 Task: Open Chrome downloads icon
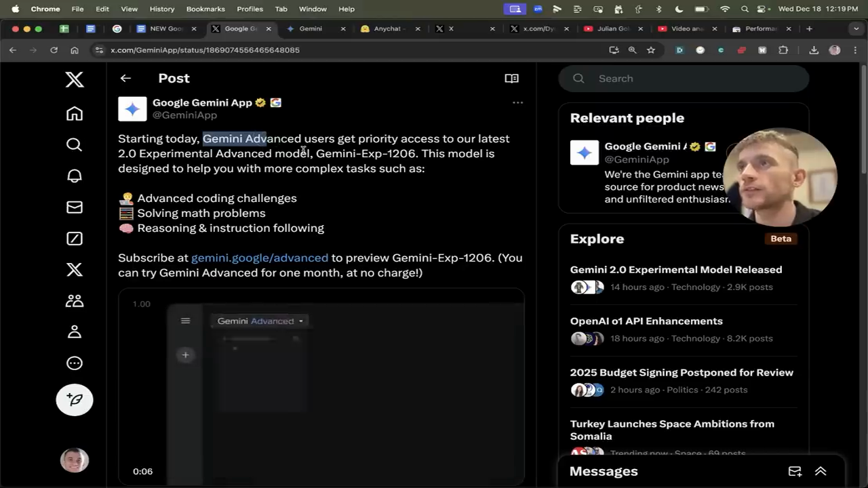coord(814,49)
